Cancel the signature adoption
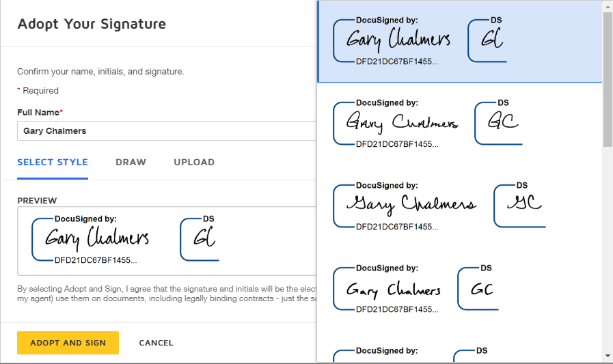 click(x=156, y=343)
